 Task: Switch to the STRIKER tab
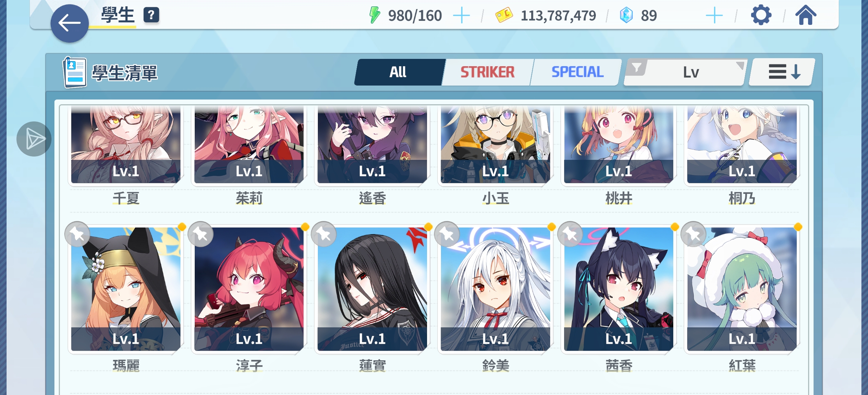pyautogui.click(x=487, y=72)
